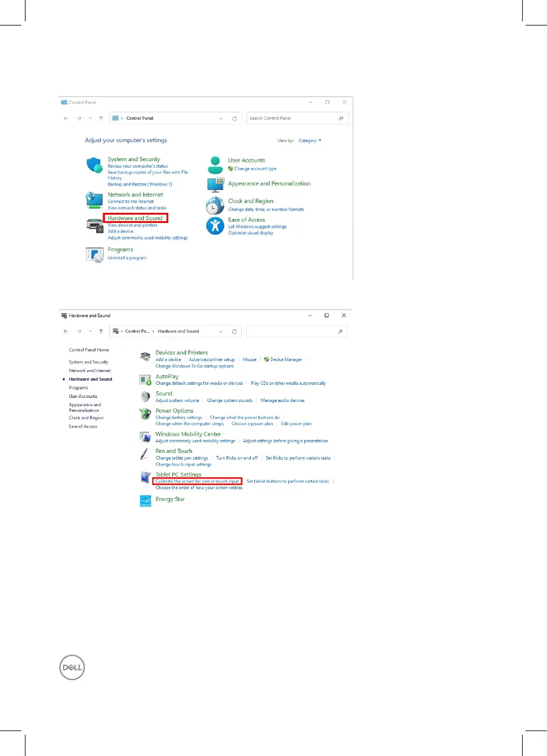Viewport: 547px width, 756px height.
Task: Click 'Change touch input settings' link
Action: [183, 464]
